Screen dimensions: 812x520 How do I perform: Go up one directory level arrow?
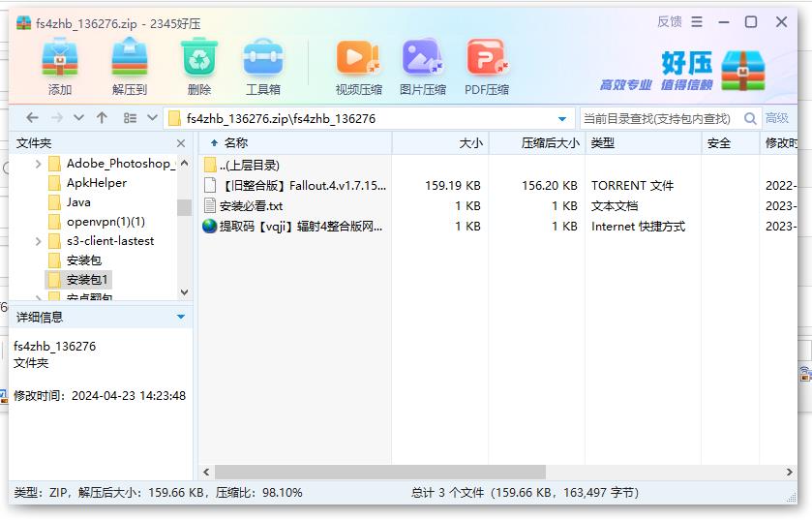[102, 118]
